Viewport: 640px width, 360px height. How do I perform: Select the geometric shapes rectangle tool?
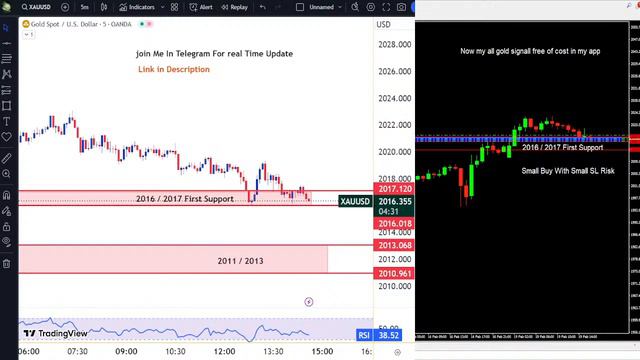tap(6, 106)
